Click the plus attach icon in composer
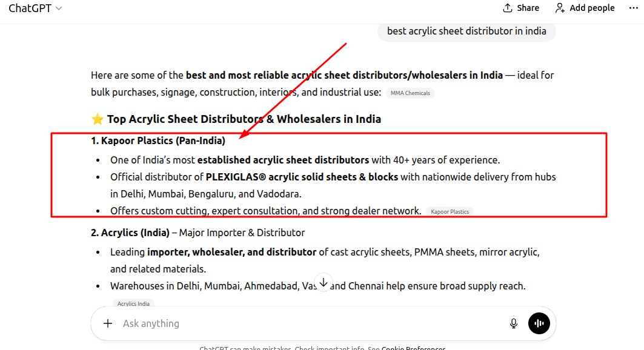644x350 pixels. point(108,323)
